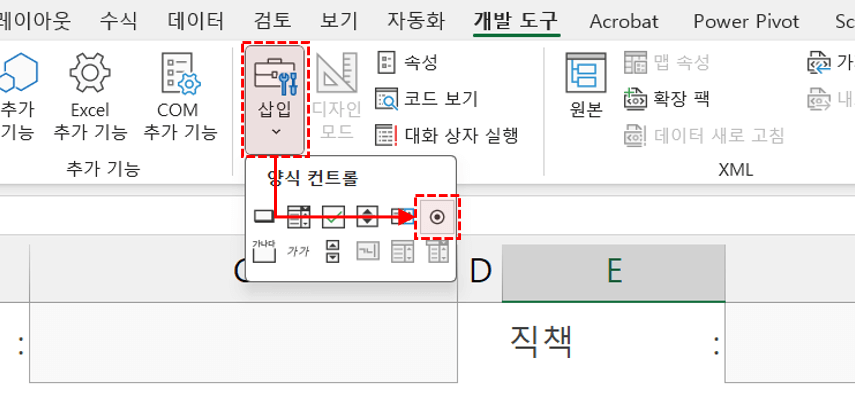
Task: Insert a Scroll Bar form control
Action: [333, 251]
